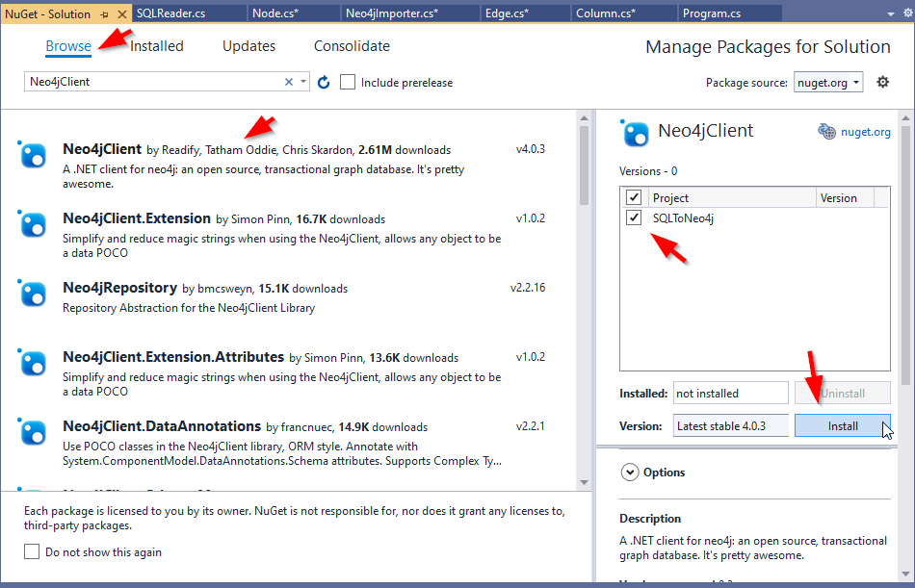This screenshot has height=588, width=915.
Task: Uncheck the SQLToNeo4j project checkbox
Action: [634, 218]
